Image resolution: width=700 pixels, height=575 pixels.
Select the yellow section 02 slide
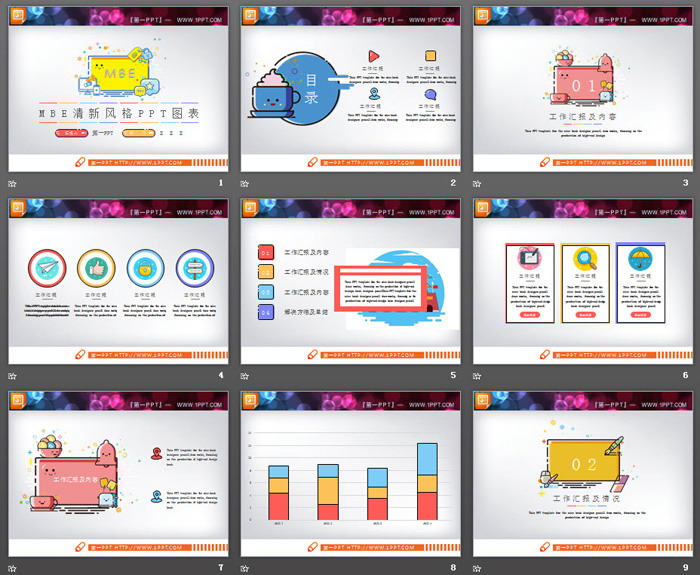[582, 473]
